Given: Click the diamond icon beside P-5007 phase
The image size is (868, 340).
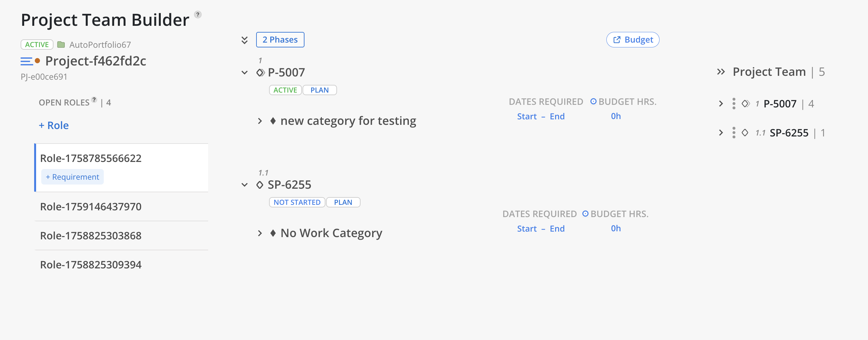Looking at the screenshot, I should pyautogui.click(x=260, y=73).
